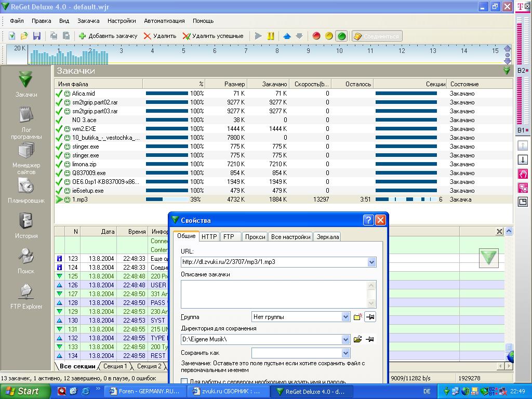
Task: Open the Автоматизация menu
Action: 164,21
